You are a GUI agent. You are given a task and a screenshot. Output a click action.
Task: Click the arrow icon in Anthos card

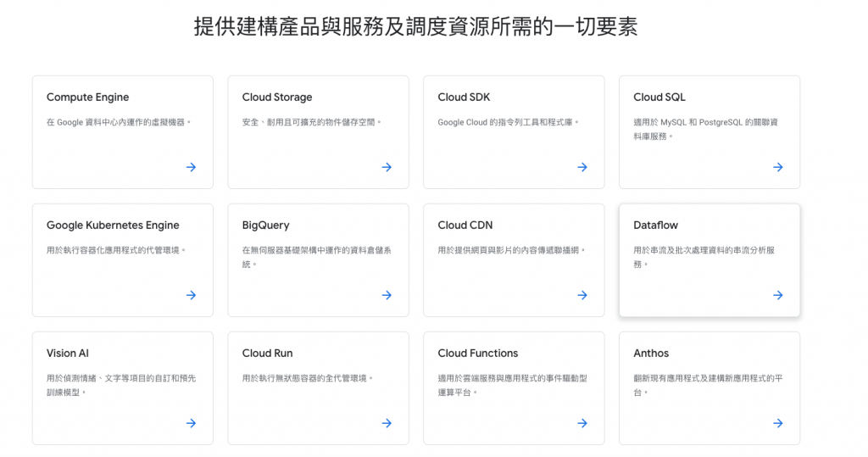[x=778, y=423]
